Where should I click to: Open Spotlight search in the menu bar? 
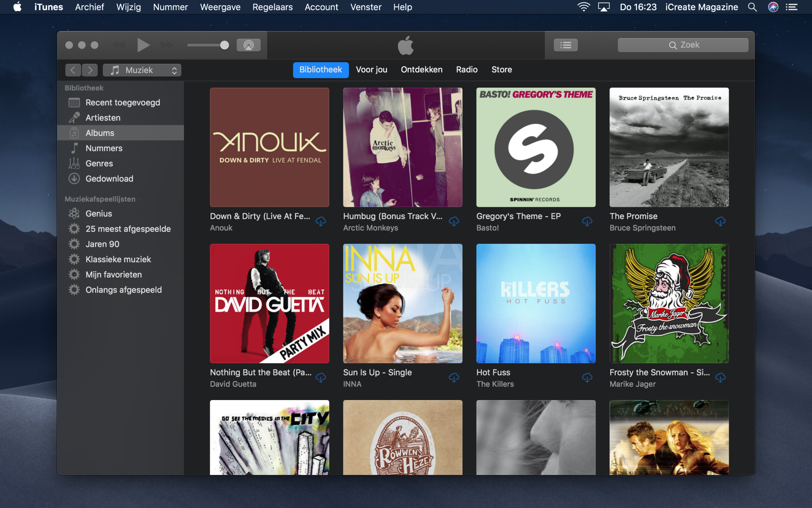(752, 7)
